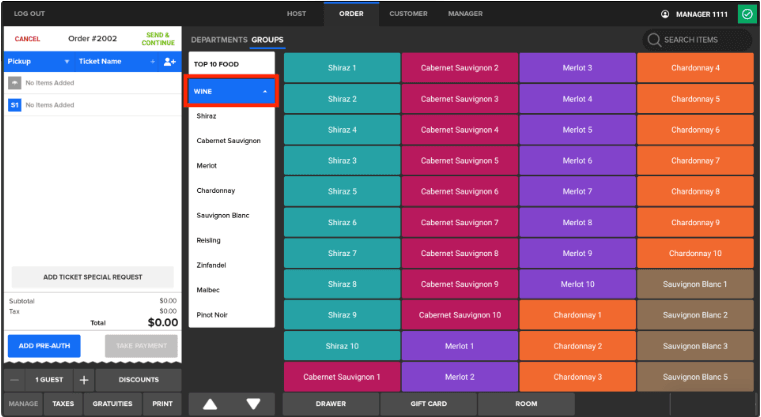
Task: Click the Search Items field
Action: tap(697, 40)
